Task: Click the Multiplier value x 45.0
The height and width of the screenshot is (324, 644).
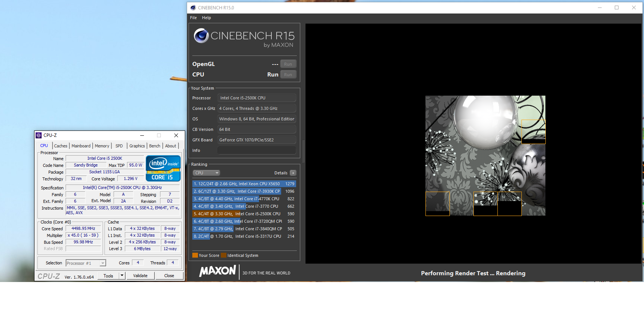Action: 83,235
